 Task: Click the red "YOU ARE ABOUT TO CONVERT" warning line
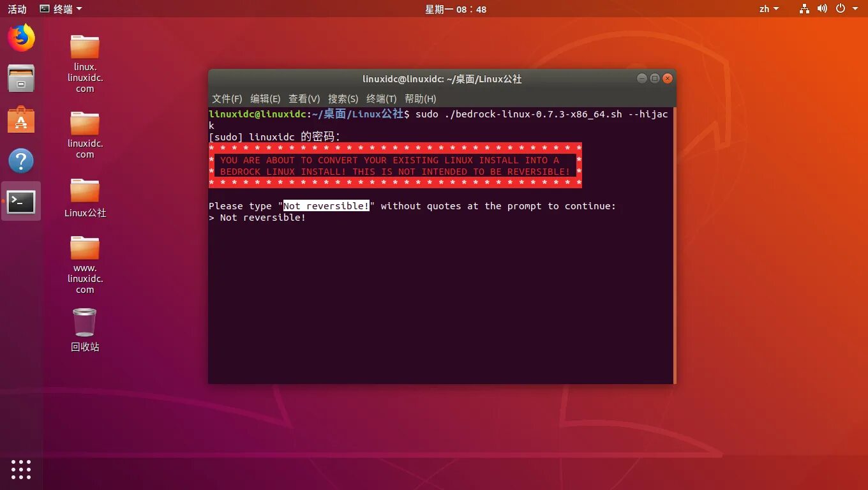389,160
